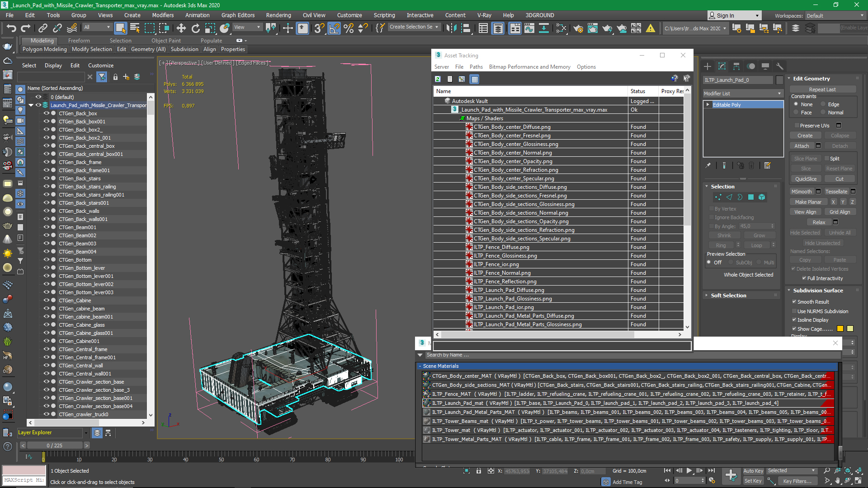Switch to the Freeform ribbon tab
868x488 pixels.
click(x=79, y=41)
